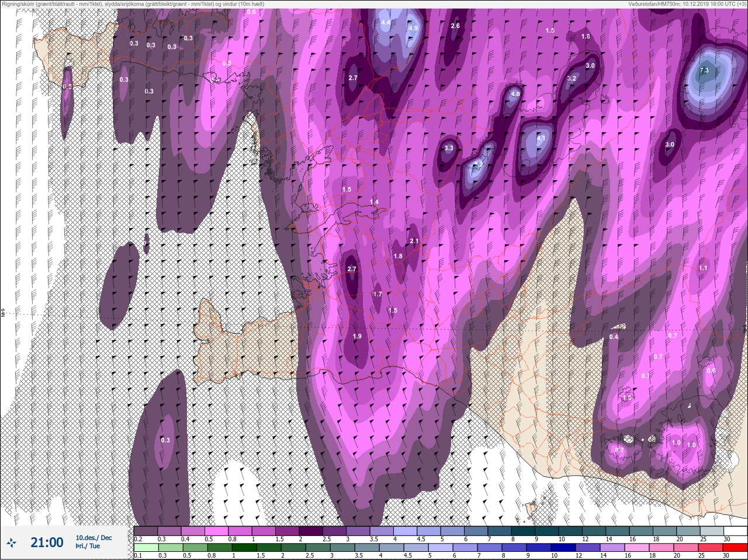Click the 0.4 precipitation value on map
The width and height of the screenshot is (748, 560).
tap(614, 337)
